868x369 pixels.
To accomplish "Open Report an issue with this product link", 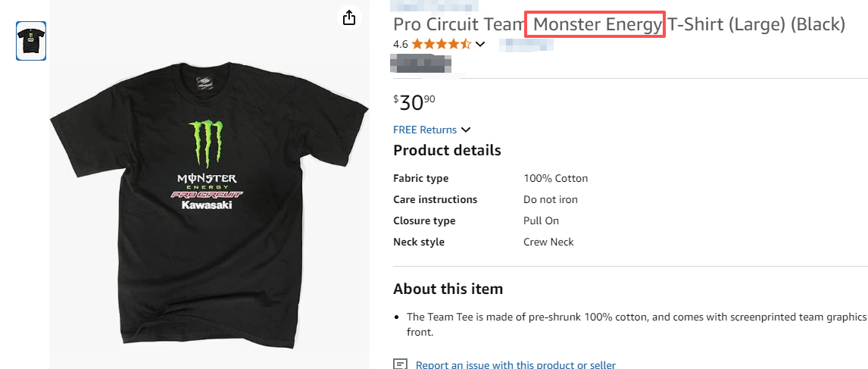I will pyautogui.click(x=515, y=365).
